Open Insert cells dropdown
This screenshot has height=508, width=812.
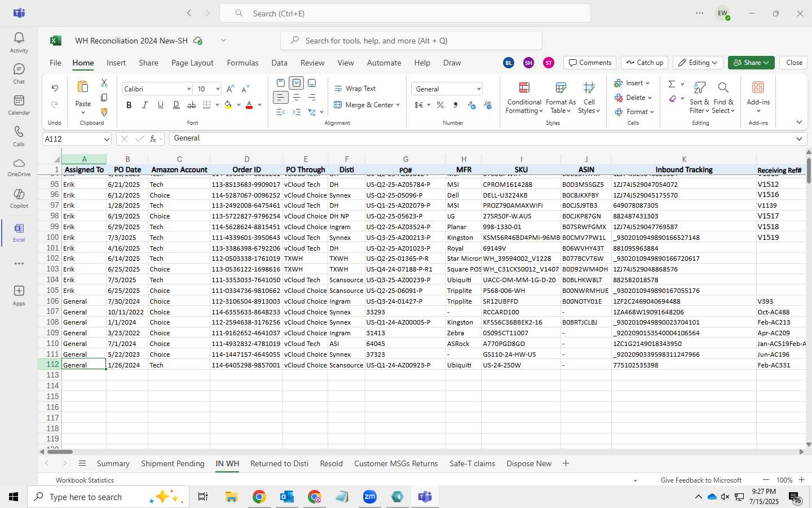pyautogui.click(x=632, y=83)
